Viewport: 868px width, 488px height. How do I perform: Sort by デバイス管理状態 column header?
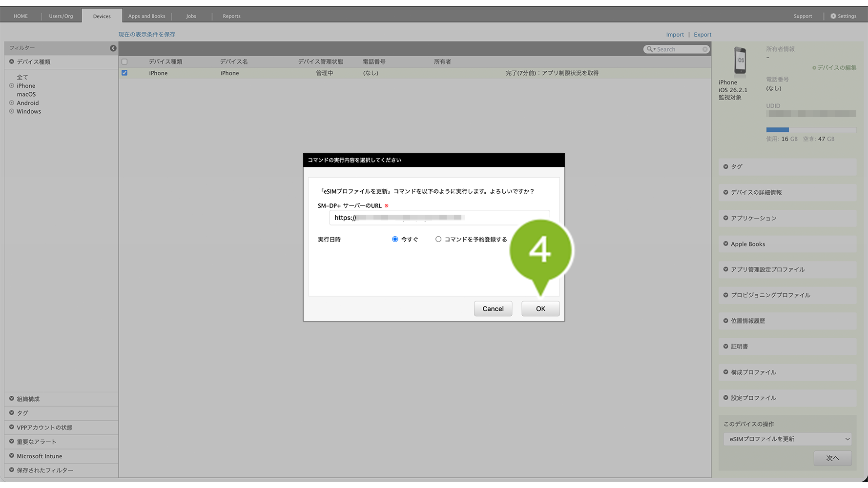321,62
